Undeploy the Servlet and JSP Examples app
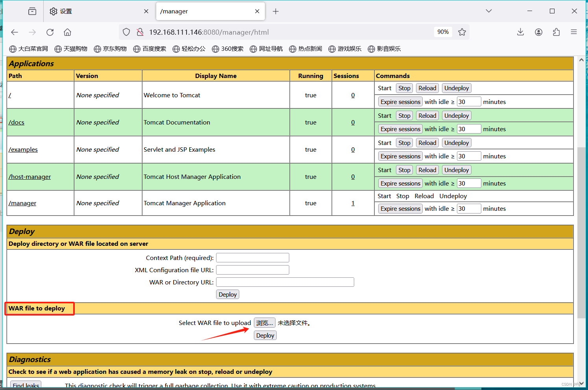588x390 pixels. point(457,143)
